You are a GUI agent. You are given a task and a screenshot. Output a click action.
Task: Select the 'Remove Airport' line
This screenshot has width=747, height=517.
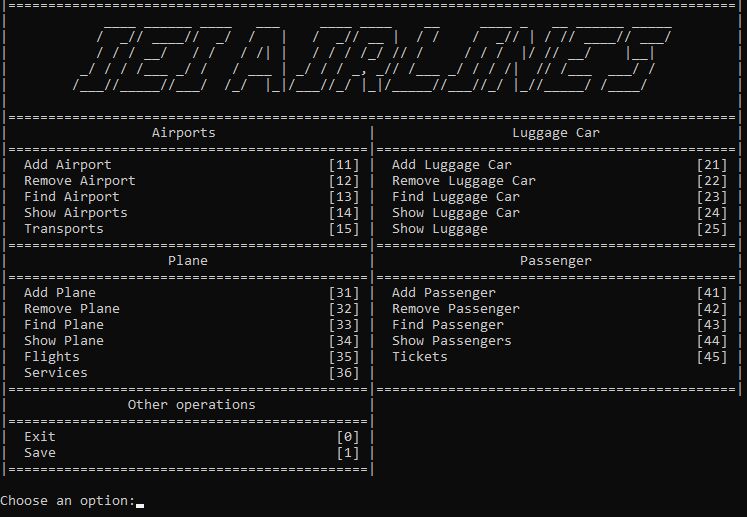80,181
